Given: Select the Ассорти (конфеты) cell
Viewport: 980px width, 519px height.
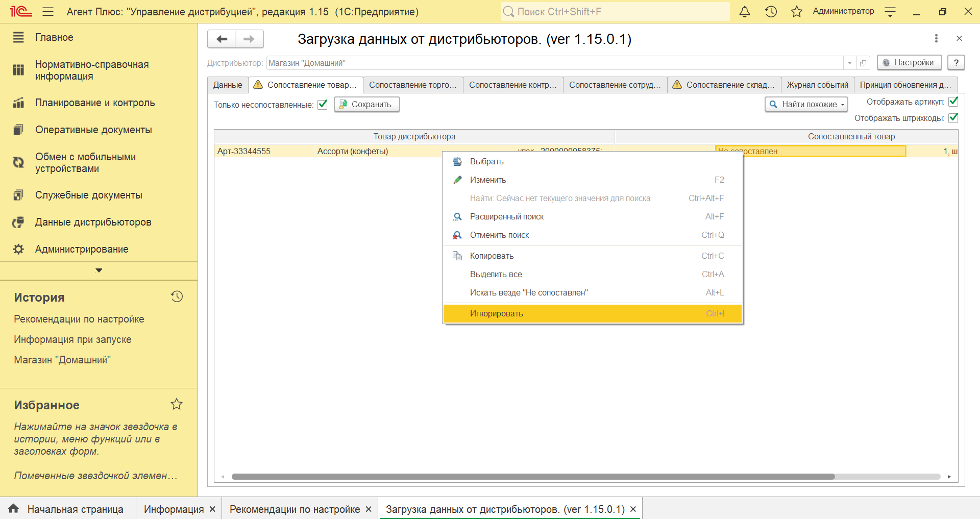Looking at the screenshot, I should [409, 151].
